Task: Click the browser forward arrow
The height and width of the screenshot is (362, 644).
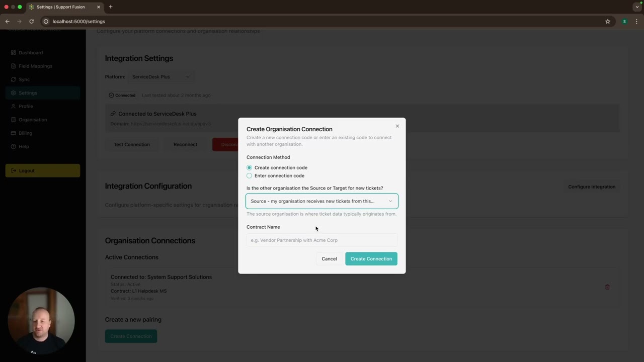Action: [19, 22]
